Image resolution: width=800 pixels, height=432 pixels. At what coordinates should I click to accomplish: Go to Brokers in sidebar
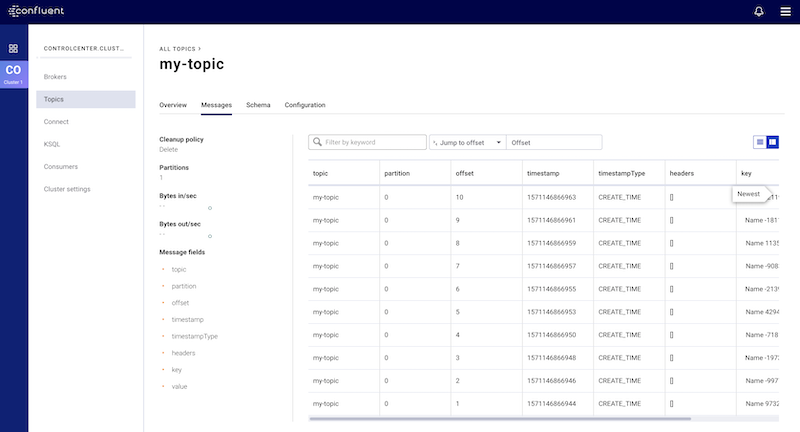coord(55,77)
